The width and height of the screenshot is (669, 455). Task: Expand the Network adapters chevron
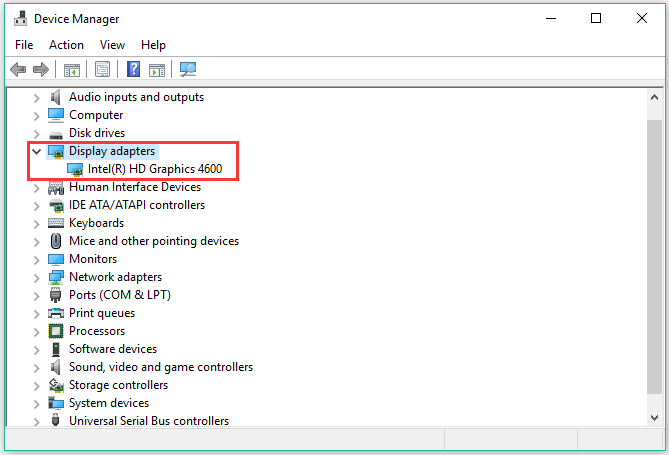click(37, 278)
